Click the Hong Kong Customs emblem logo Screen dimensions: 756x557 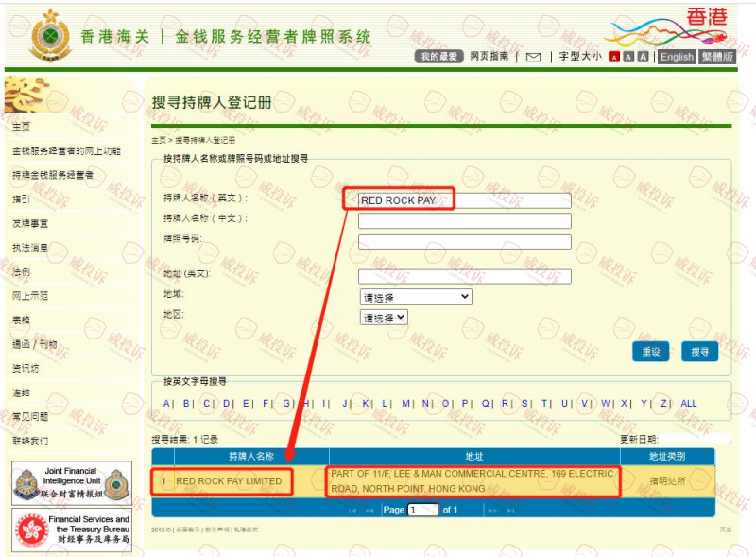[45, 36]
